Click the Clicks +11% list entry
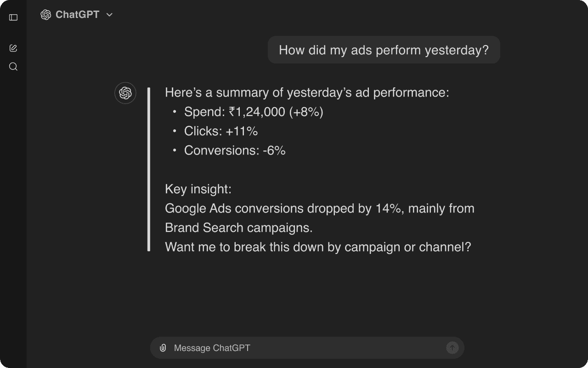 click(220, 131)
